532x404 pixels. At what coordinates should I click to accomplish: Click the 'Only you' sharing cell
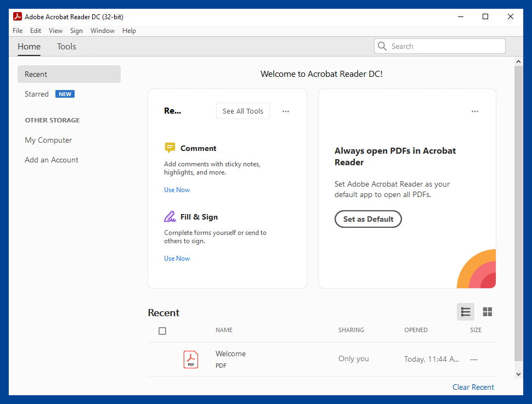click(354, 359)
